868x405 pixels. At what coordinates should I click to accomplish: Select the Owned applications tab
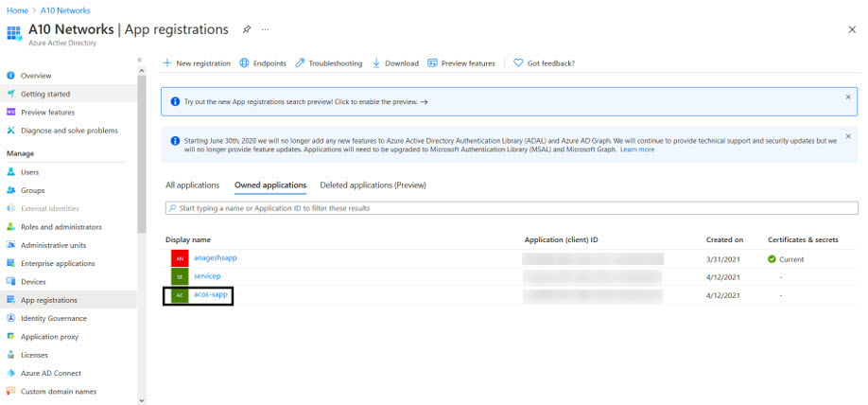(270, 185)
